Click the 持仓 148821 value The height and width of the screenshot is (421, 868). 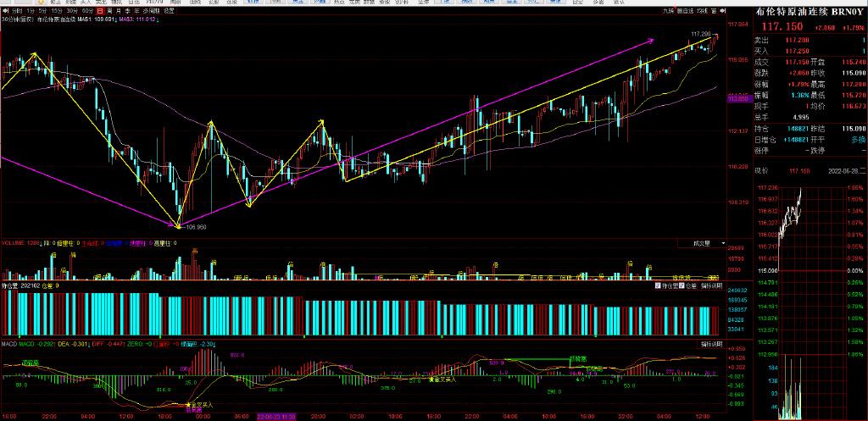pos(800,129)
